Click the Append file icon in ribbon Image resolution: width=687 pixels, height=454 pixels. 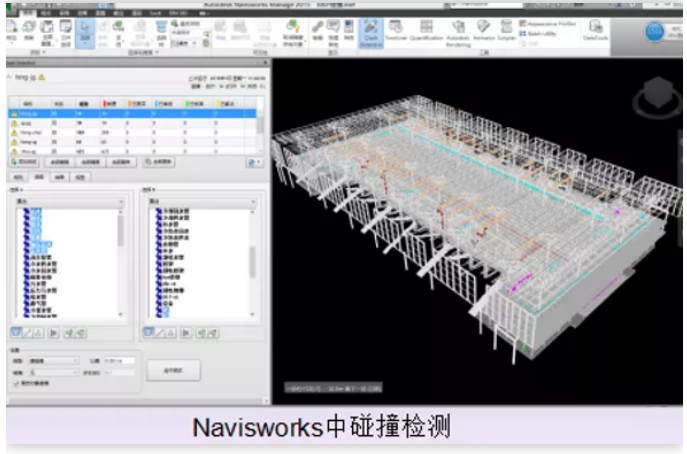point(12,31)
